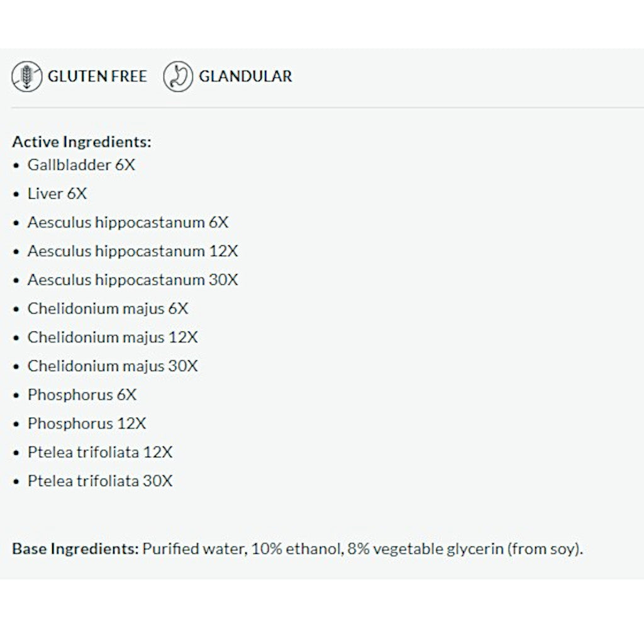Image resolution: width=644 pixels, height=644 pixels.
Task: Click Aesculus hippocastanum 6X entry
Action: point(128,223)
